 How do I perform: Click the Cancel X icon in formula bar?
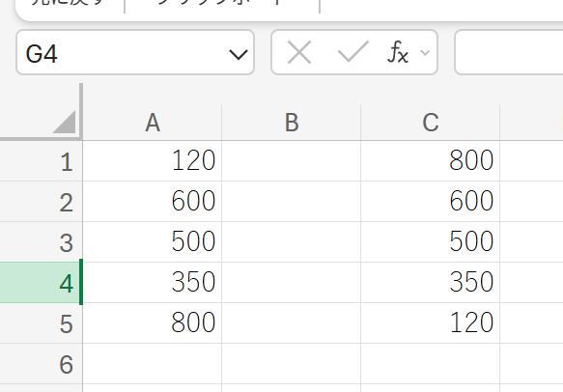(299, 53)
